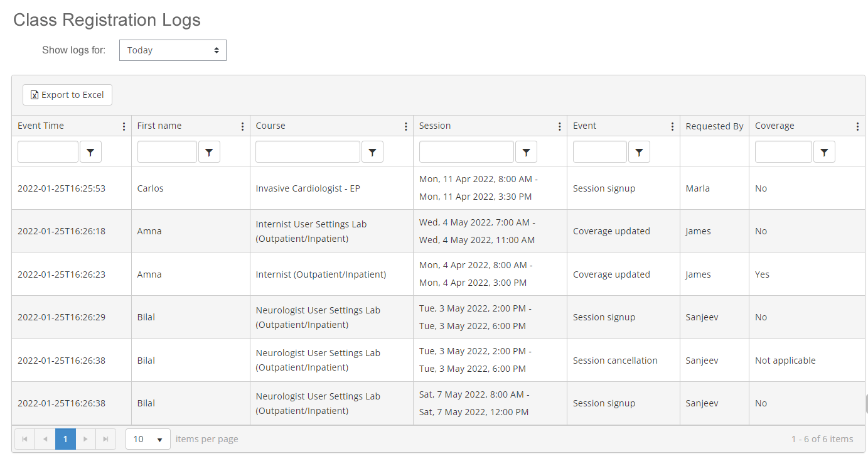Sort by the Requested By column header
The image size is (868, 456).
pos(714,126)
